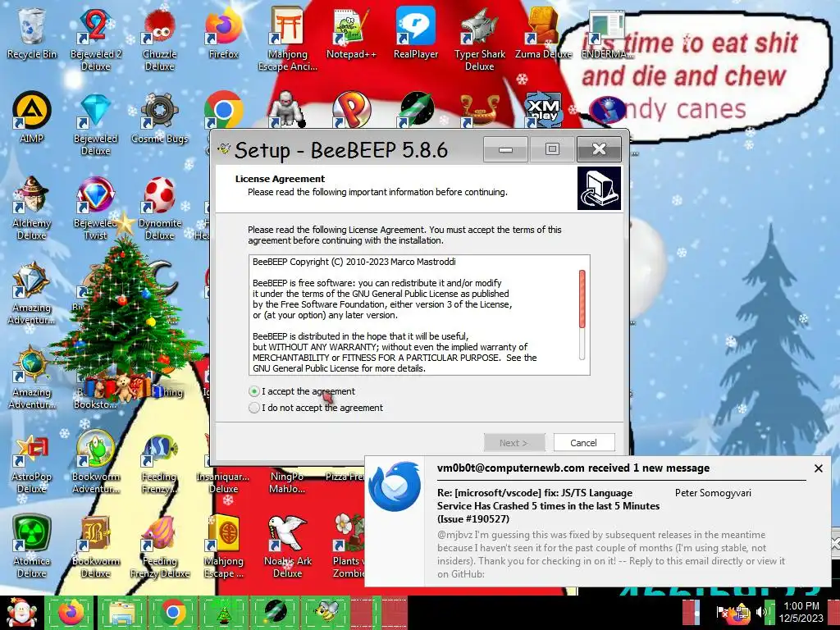This screenshot has width=840, height=630.
Task: Open the Typer Shark Deluxe shortcut
Action: coord(479,40)
